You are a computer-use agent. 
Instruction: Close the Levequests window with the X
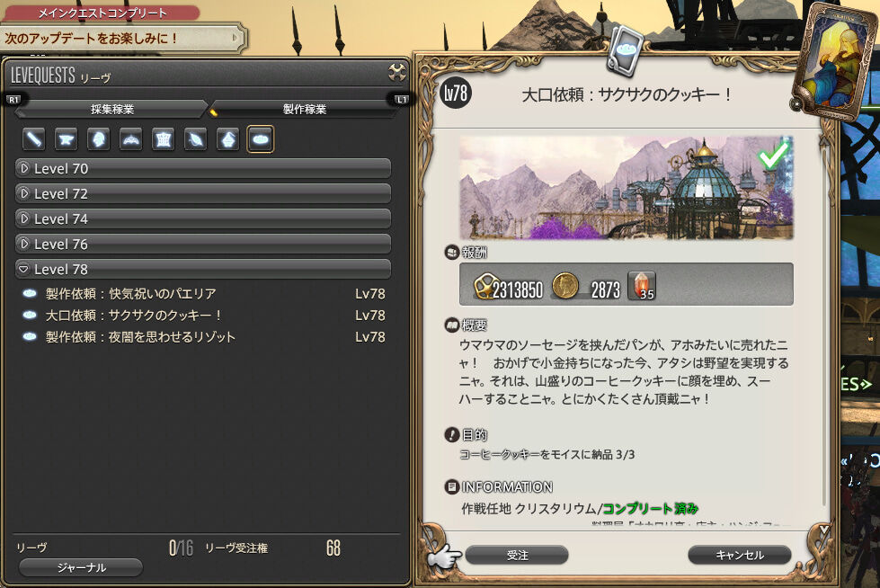(x=396, y=72)
